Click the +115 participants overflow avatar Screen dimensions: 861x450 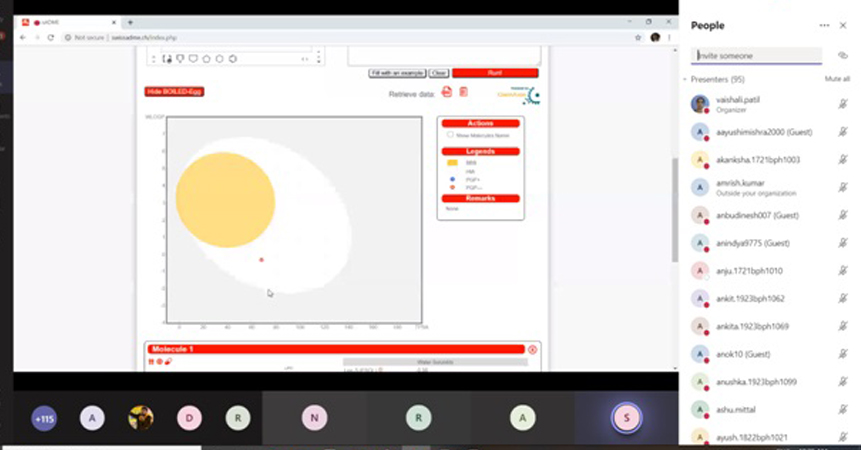(x=44, y=418)
